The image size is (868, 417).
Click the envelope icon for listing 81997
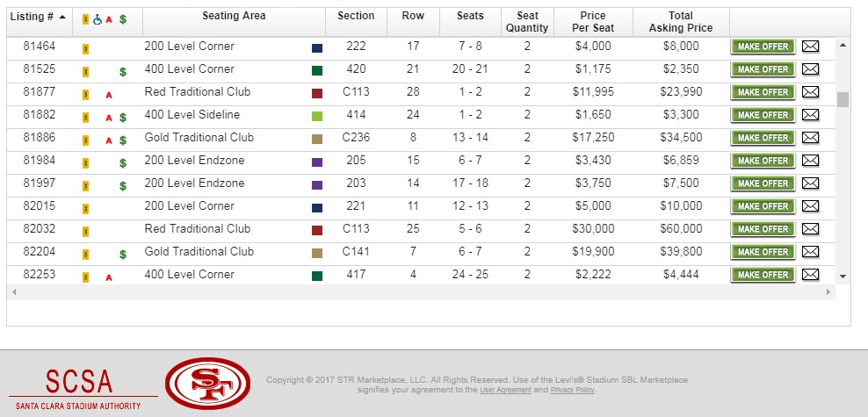point(810,183)
